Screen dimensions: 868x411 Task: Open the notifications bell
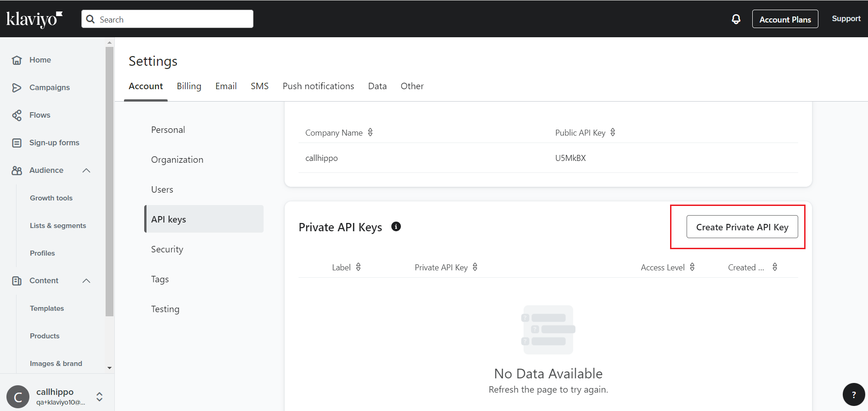(736, 19)
